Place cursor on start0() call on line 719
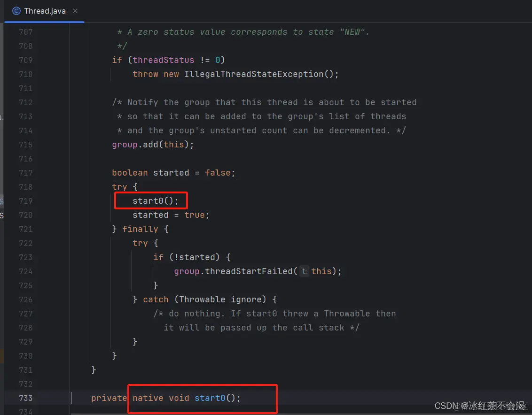 point(156,201)
